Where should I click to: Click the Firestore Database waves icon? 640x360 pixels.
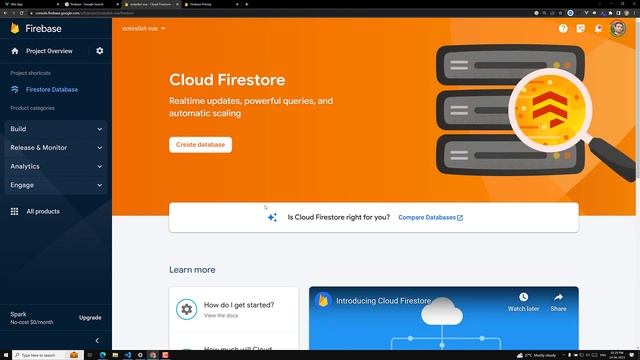pos(15,89)
